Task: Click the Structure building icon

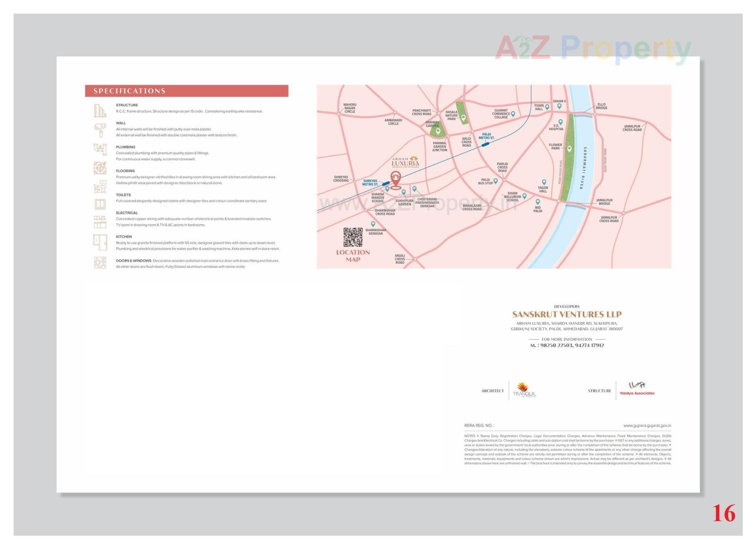Action: click(x=100, y=111)
